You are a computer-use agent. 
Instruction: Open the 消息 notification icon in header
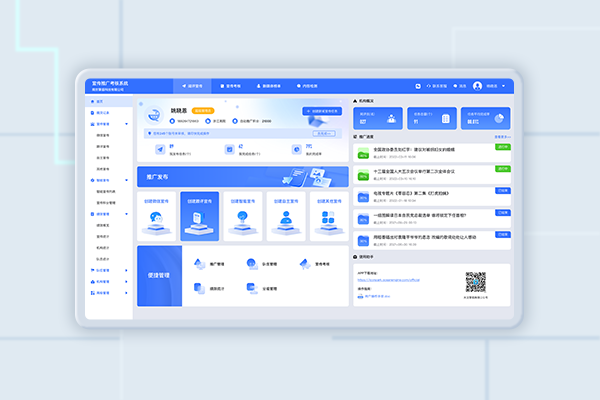click(454, 86)
